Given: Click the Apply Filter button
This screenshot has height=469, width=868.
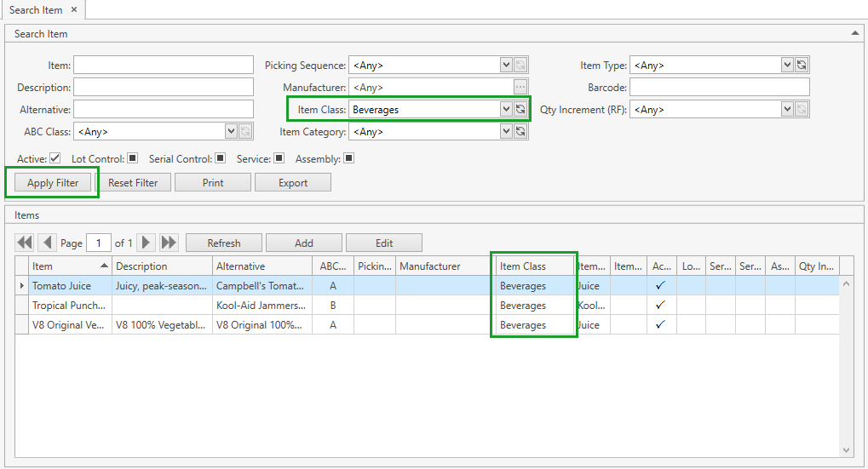Looking at the screenshot, I should 53,183.
